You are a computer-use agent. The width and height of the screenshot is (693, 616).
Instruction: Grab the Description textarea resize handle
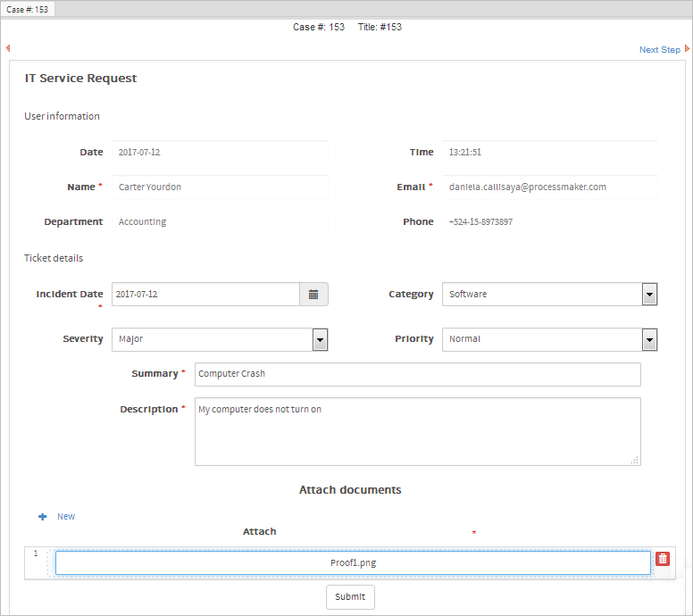[x=635, y=460]
